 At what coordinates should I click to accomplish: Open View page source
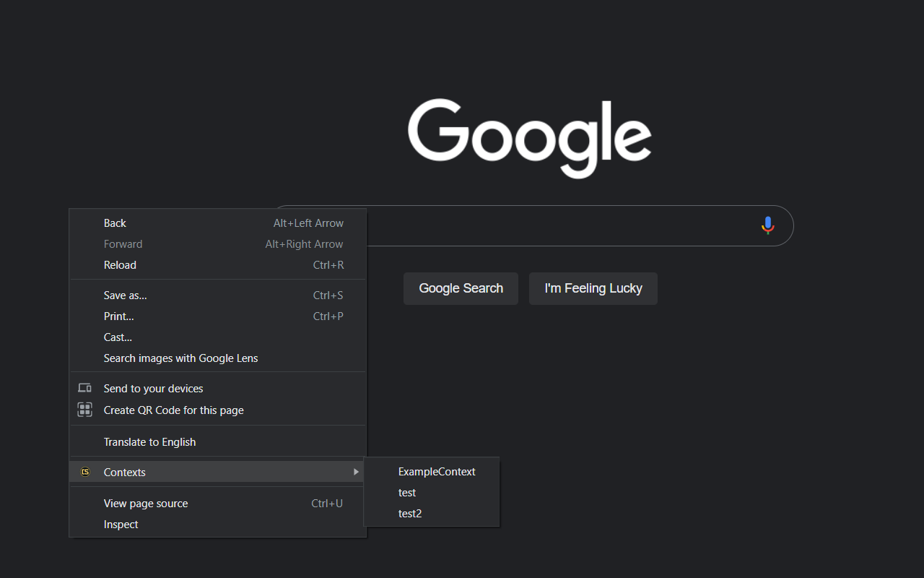(218, 504)
